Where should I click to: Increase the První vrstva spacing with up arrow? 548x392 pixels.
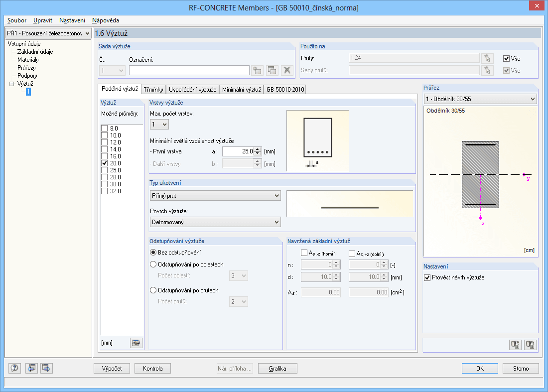click(x=258, y=149)
